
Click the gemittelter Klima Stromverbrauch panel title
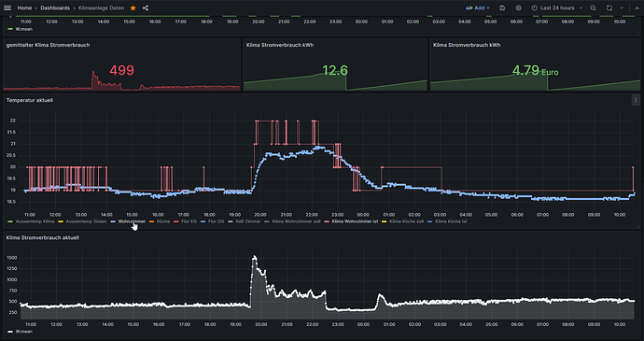pos(48,45)
